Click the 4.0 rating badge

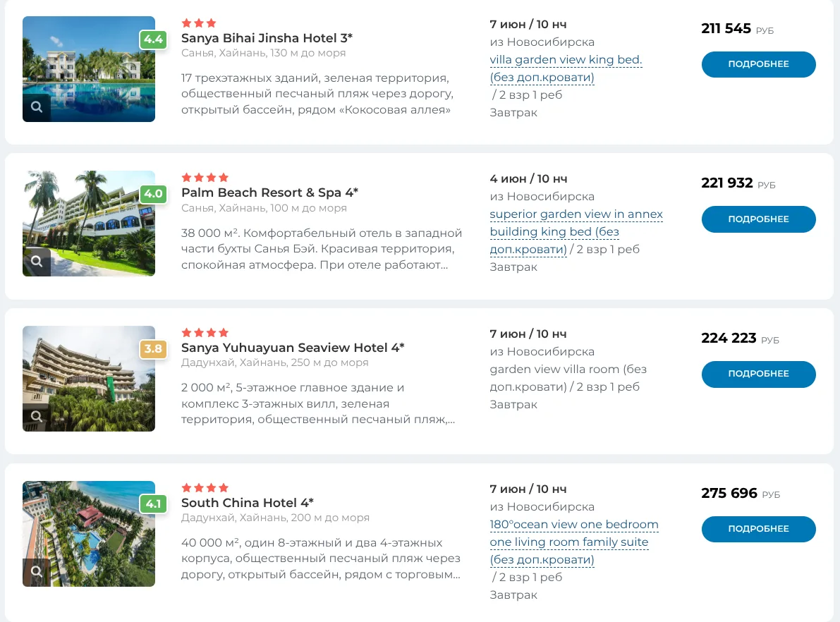pyautogui.click(x=153, y=194)
